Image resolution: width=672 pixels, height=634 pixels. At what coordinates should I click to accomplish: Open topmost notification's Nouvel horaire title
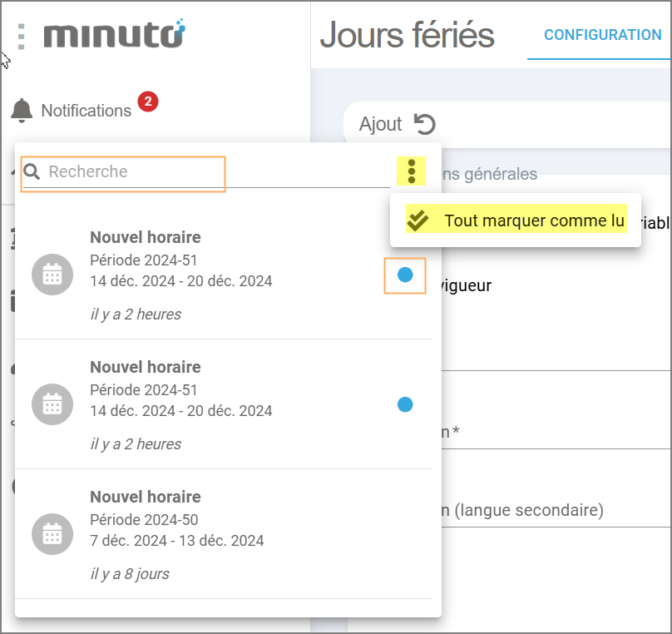(x=146, y=237)
